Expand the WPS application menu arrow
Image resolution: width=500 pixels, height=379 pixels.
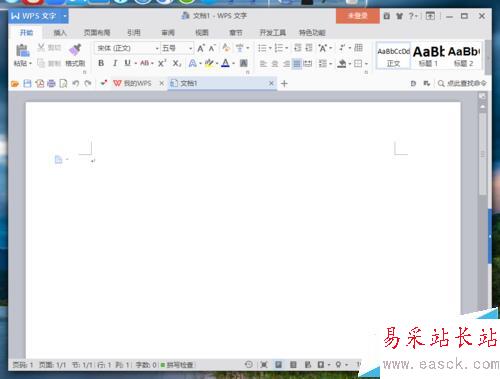(65, 16)
